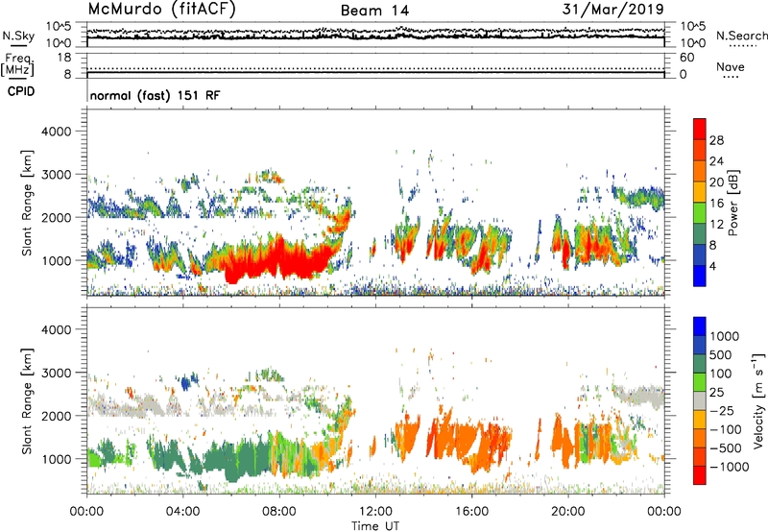This screenshot has height=532, width=768.
Task: Select the 3000 km tick in power panel
Action: (56, 175)
